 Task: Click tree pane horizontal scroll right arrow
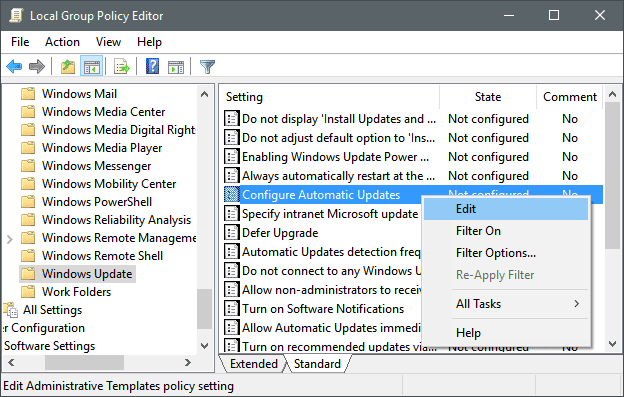coord(188,362)
